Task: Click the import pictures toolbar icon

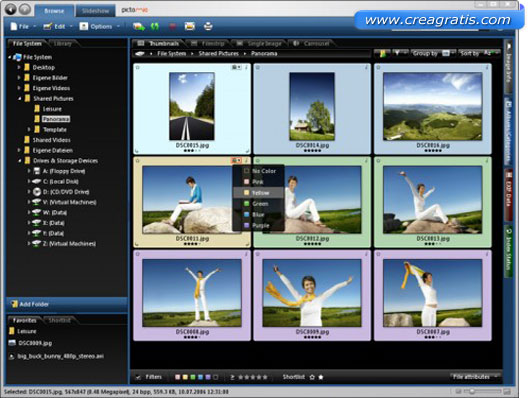Action: [139, 26]
